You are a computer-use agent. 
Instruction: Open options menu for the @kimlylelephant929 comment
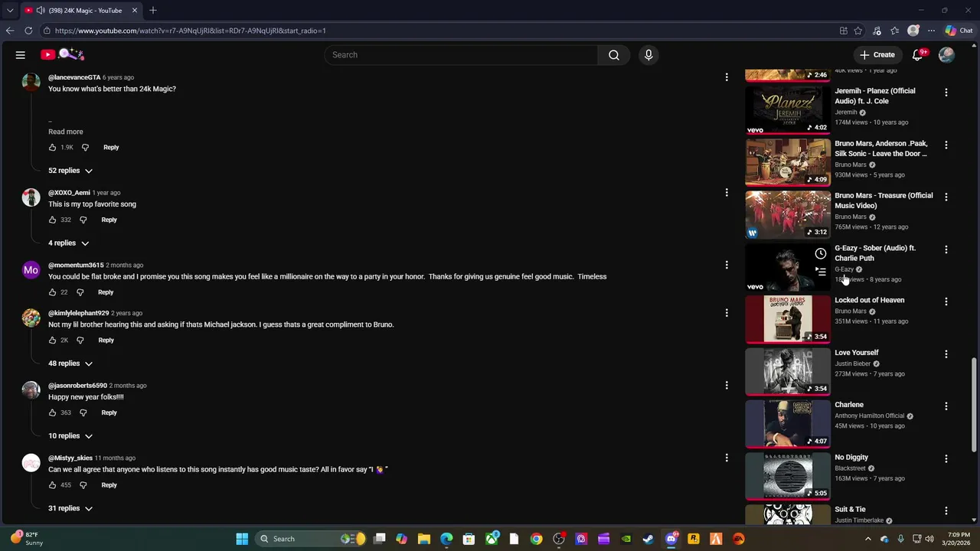pyautogui.click(x=727, y=313)
